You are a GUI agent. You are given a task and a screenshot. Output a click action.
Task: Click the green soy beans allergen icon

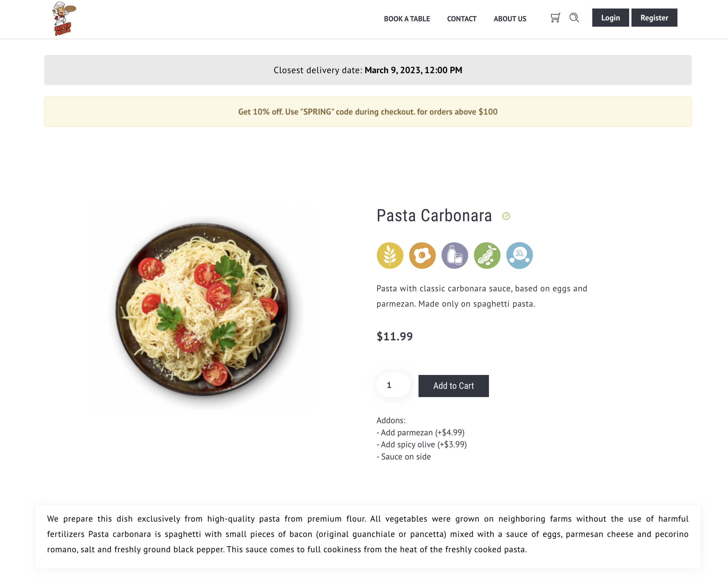coord(487,256)
